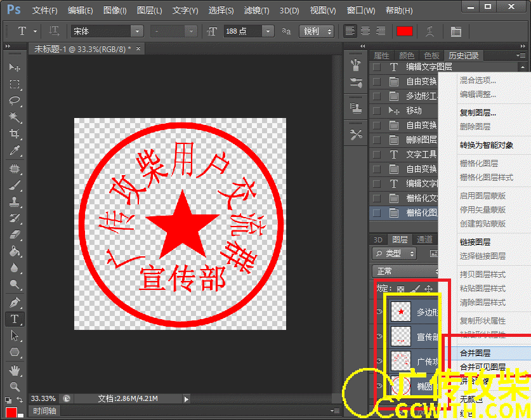This screenshot has width=531, height=420.
Task: Select the 多边形 layer star thumbnail
Action: coord(401,312)
